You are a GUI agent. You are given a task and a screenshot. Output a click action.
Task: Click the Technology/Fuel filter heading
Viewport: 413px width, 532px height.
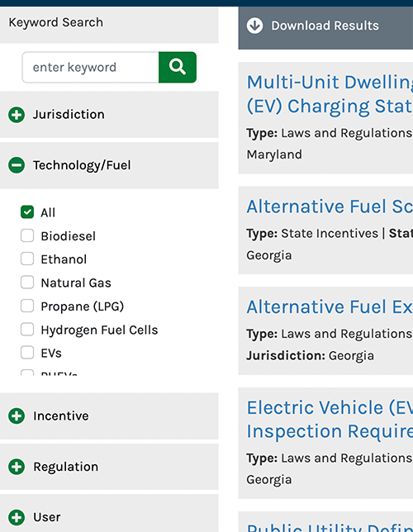coord(82,165)
